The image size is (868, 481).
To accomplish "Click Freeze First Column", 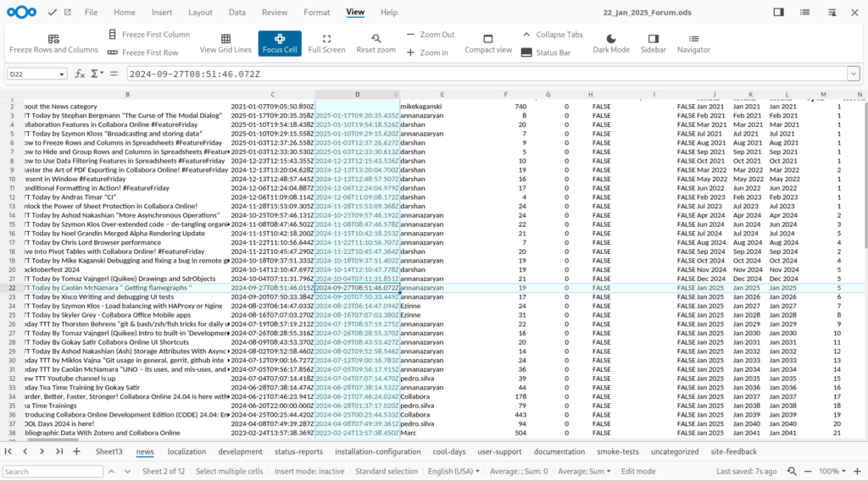I will click(149, 35).
